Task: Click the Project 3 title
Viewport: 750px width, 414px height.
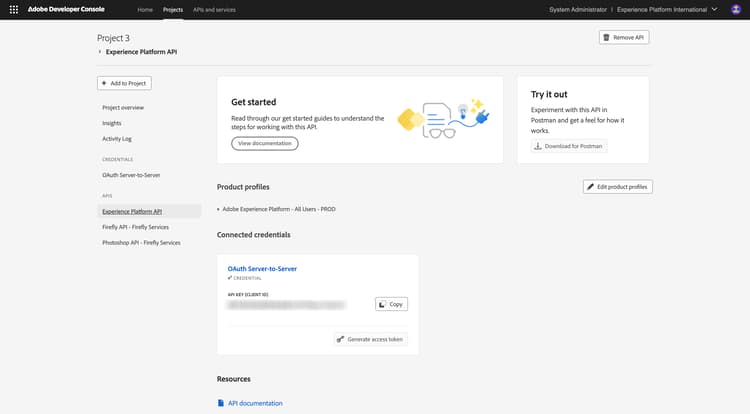Action: point(113,38)
